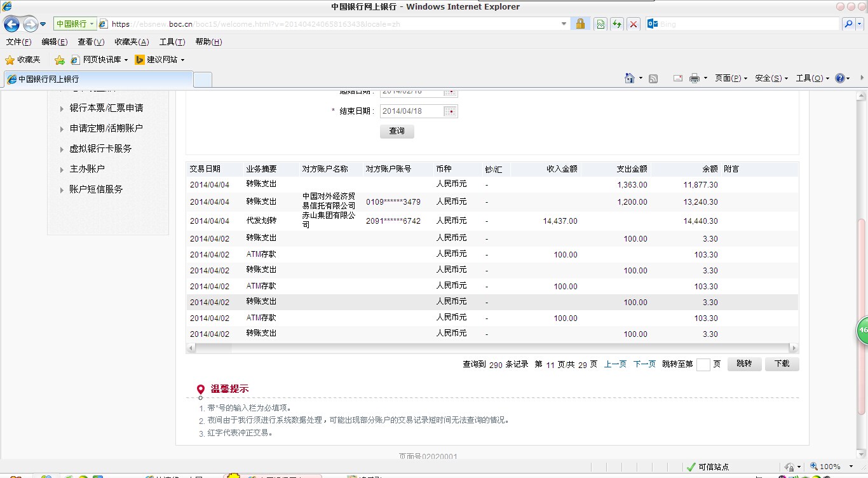This screenshot has width=868, height=478.
Task: Open the Home page icon in command bar
Action: coord(629,78)
